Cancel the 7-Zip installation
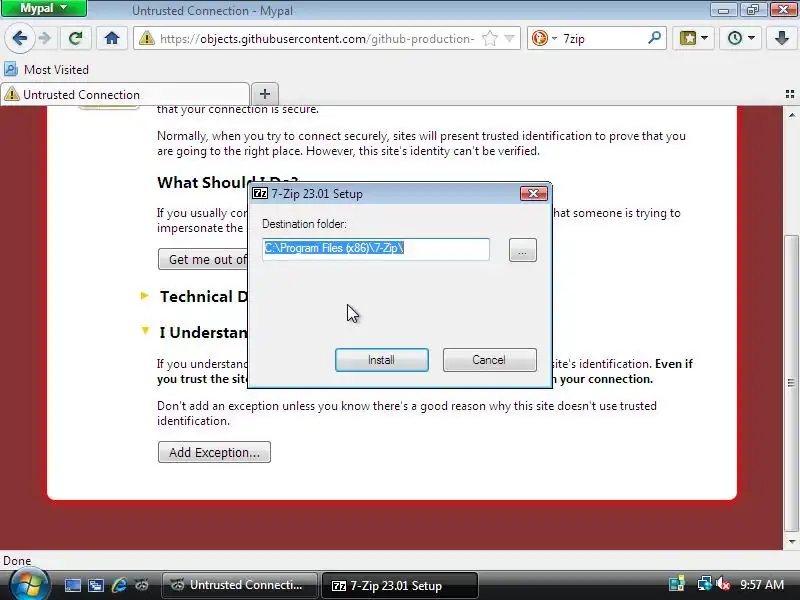This screenshot has width=800, height=600. point(490,360)
